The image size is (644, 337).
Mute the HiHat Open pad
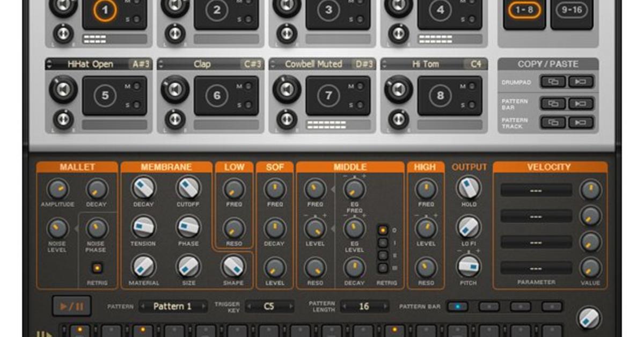[x=136, y=86]
